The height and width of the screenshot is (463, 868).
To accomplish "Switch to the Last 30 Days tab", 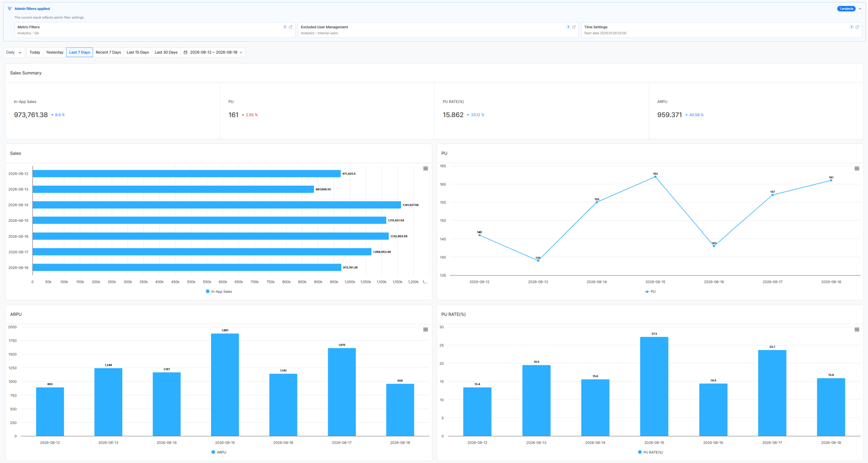I will tap(166, 53).
